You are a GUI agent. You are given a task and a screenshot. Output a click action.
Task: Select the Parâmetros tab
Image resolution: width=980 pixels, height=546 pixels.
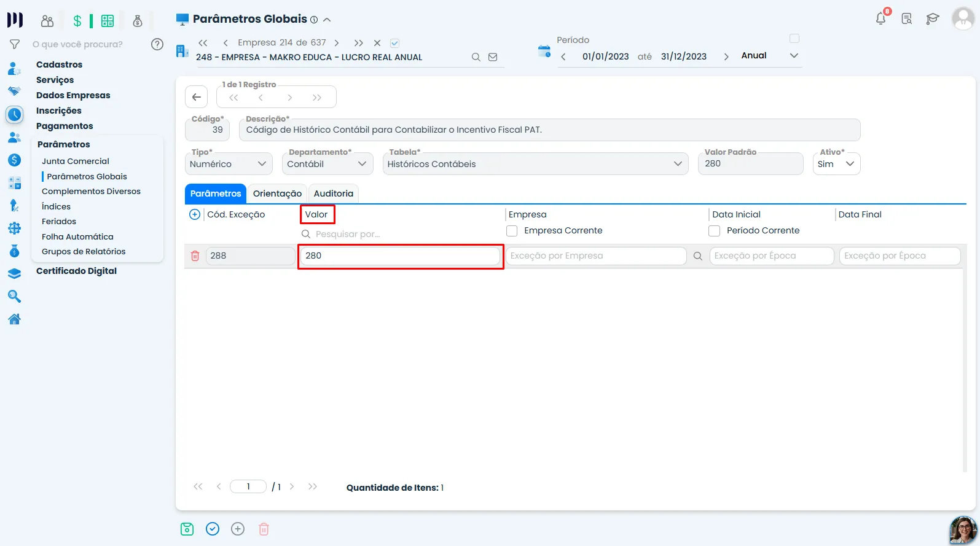[216, 193]
